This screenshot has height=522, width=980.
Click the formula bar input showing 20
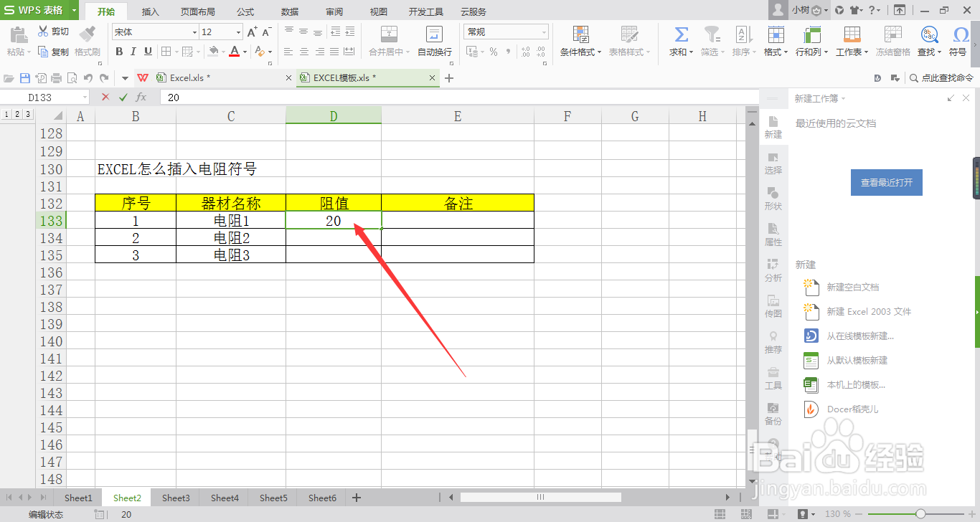(459, 98)
